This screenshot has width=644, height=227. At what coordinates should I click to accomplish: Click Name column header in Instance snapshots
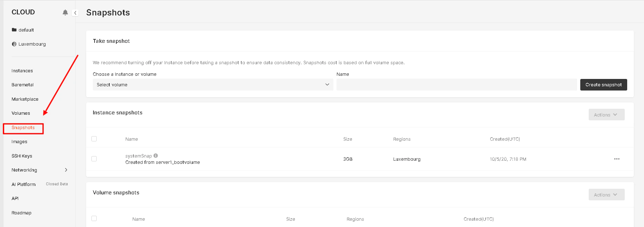pyautogui.click(x=132, y=139)
